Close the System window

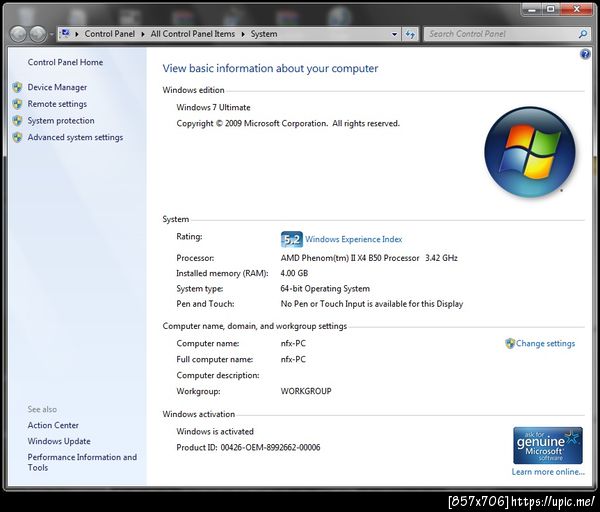(576, 9)
